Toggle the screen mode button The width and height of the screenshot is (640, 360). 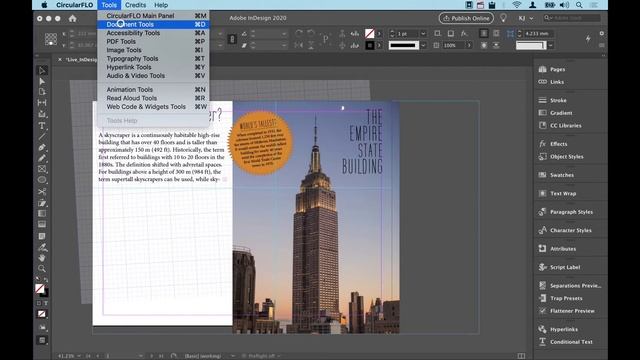(42, 340)
